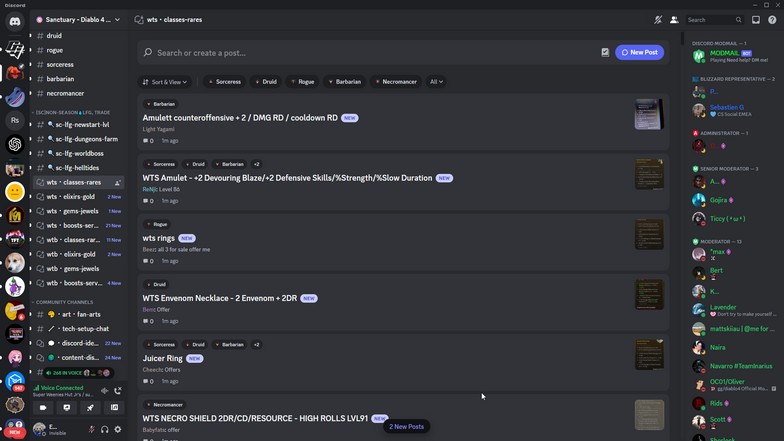Click the header Search box
The height and width of the screenshot is (441, 784).
pyautogui.click(x=714, y=20)
